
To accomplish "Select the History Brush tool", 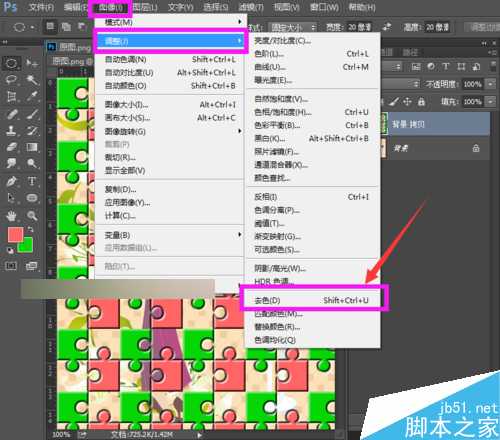I will point(32,130).
